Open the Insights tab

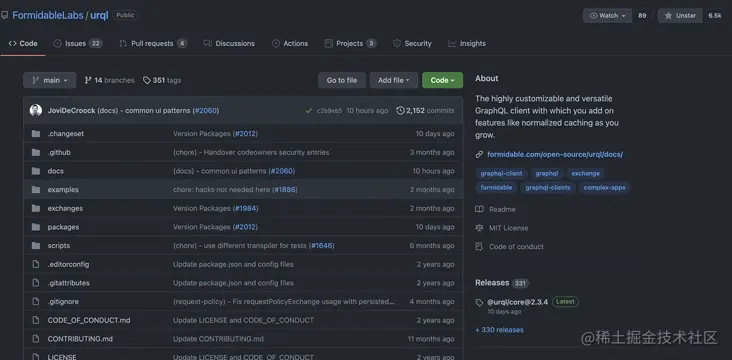pyautogui.click(x=467, y=43)
